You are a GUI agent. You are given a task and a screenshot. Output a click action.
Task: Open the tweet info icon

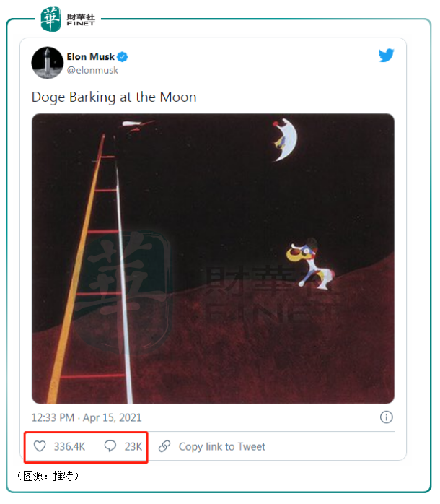(386, 417)
